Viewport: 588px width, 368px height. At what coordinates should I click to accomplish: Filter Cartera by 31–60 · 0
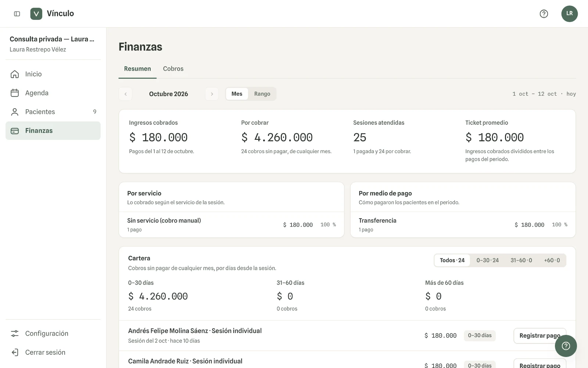click(521, 260)
